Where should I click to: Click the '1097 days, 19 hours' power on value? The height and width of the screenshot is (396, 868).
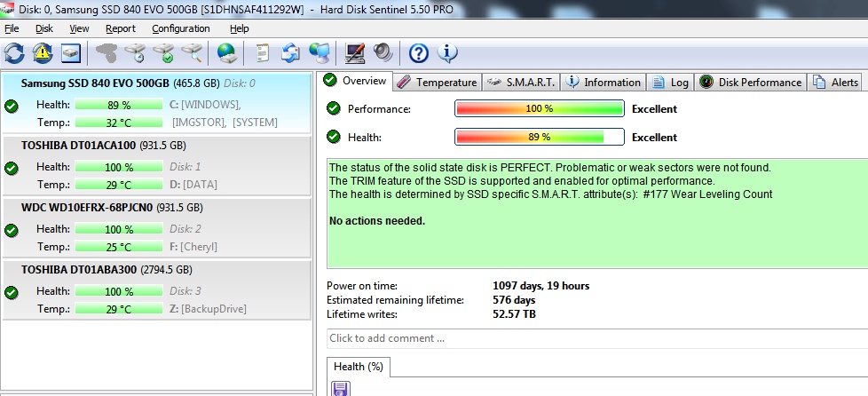point(541,286)
